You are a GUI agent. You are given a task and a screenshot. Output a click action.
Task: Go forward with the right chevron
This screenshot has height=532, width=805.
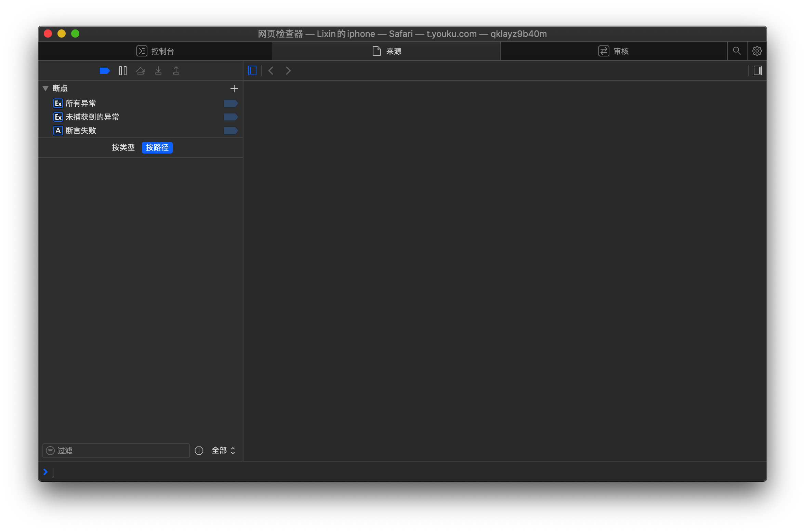[288, 71]
